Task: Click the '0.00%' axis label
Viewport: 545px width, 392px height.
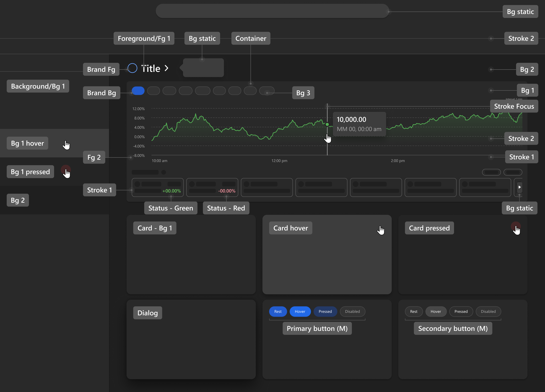Action: click(x=139, y=137)
